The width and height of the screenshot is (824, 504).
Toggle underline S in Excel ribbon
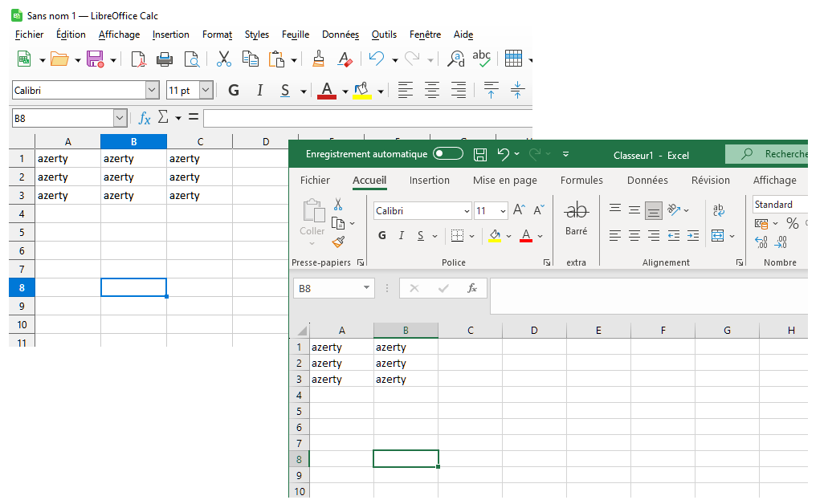pyautogui.click(x=420, y=236)
